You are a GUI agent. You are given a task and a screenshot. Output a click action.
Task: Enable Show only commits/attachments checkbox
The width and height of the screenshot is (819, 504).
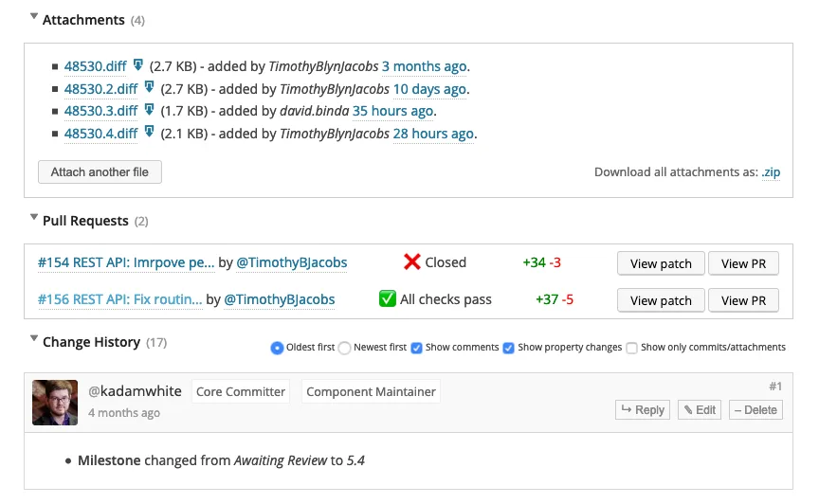coord(632,348)
